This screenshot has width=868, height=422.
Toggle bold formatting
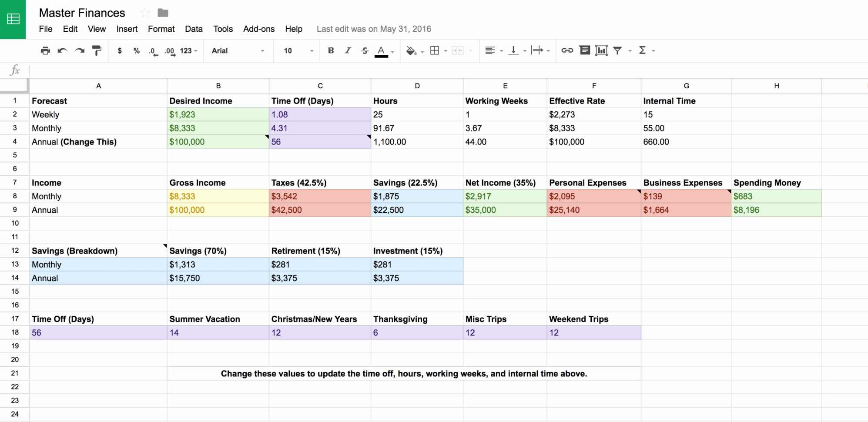point(331,50)
